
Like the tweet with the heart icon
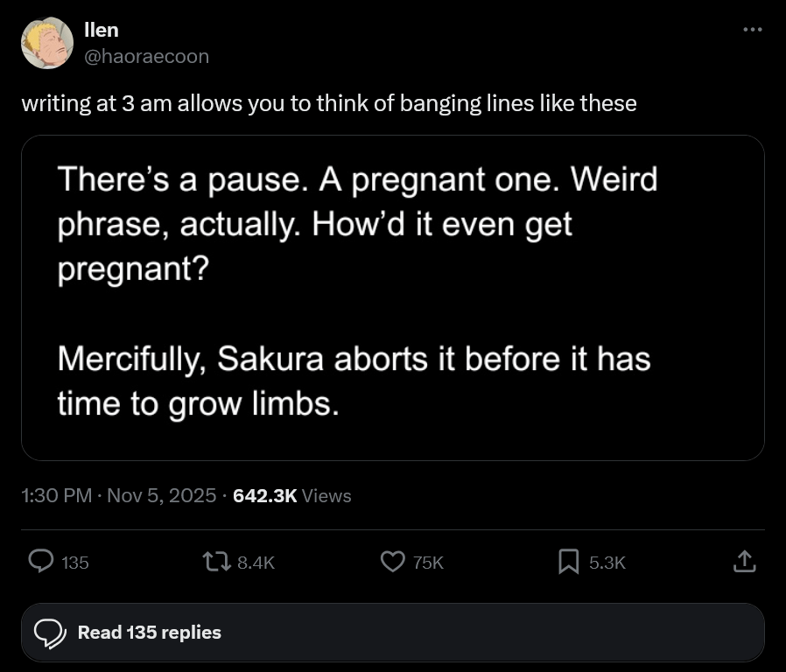click(394, 562)
